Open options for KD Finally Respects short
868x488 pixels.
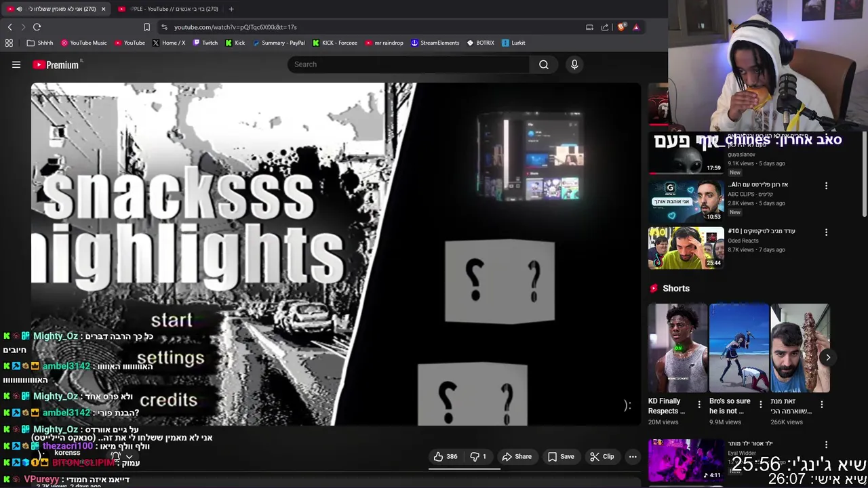click(x=699, y=405)
